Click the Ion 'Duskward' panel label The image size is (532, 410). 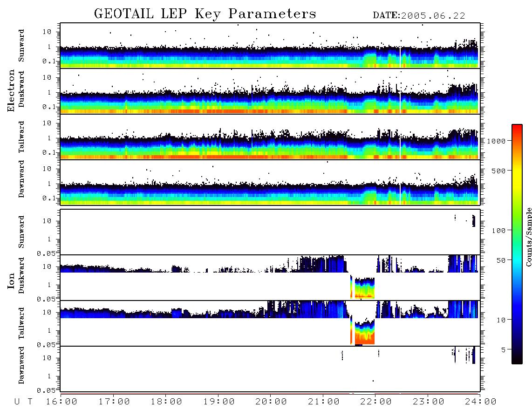point(21,276)
